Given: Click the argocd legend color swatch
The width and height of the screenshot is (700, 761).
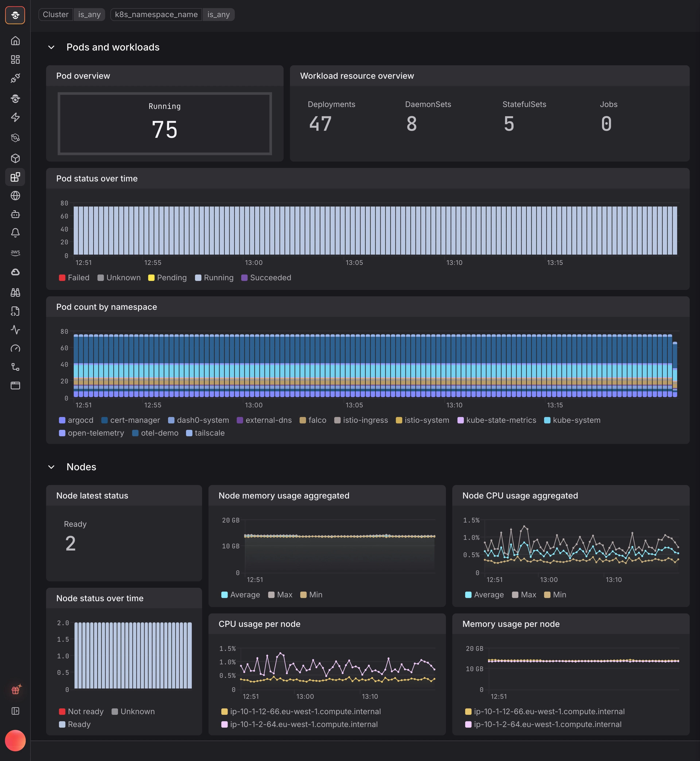Looking at the screenshot, I should click(62, 420).
